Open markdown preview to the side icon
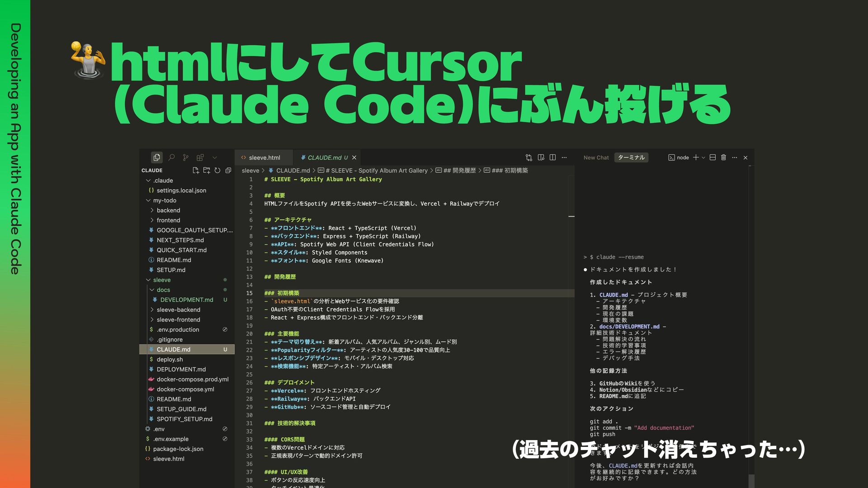868x488 pixels. coord(541,158)
